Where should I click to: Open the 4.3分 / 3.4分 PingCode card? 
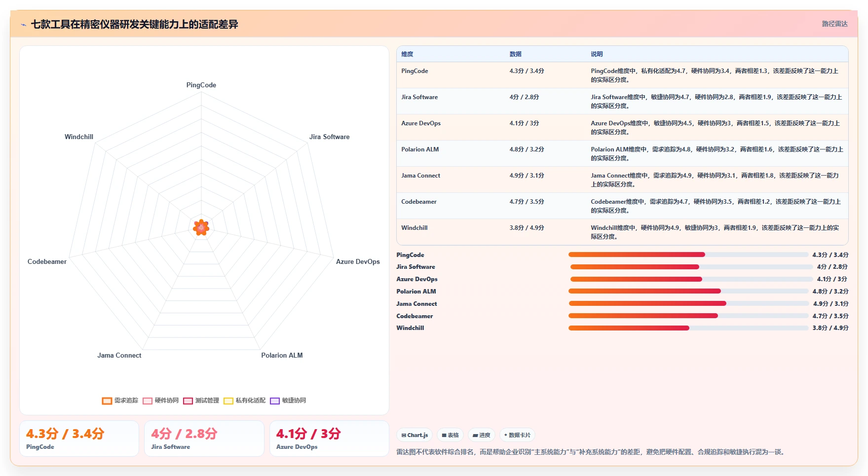[x=79, y=439]
